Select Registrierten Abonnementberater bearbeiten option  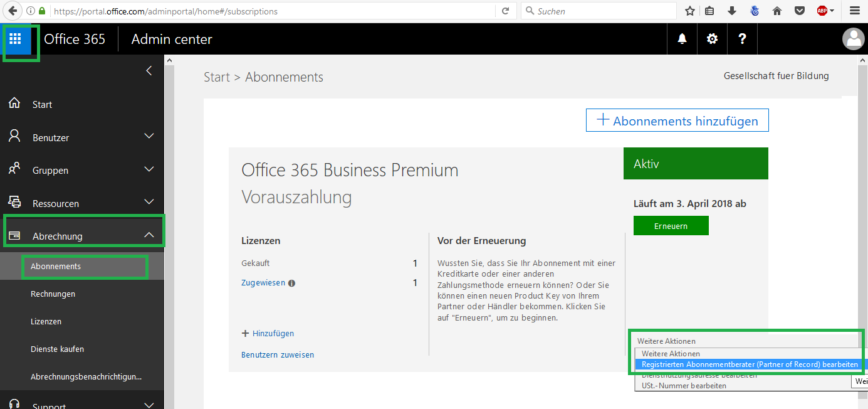(750, 364)
